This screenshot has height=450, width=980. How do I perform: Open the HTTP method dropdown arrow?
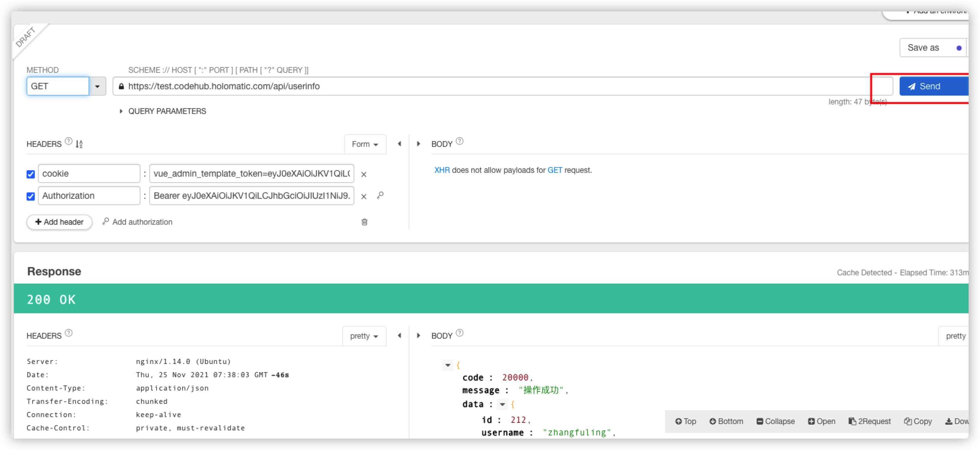click(97, 86)
